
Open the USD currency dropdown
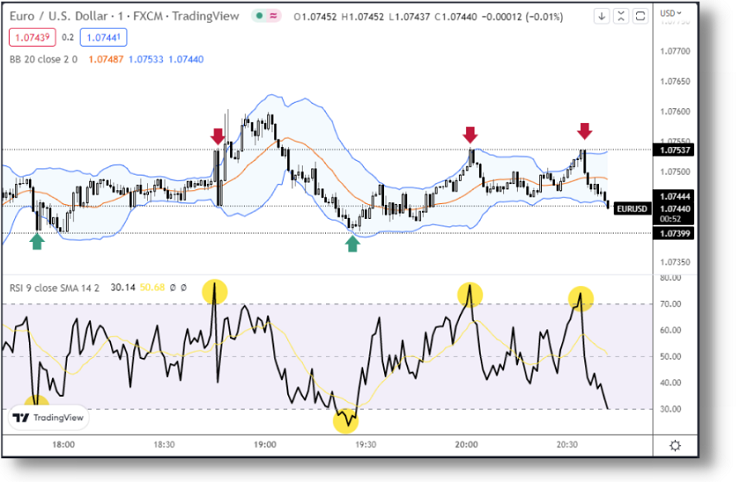pos(671,13)
